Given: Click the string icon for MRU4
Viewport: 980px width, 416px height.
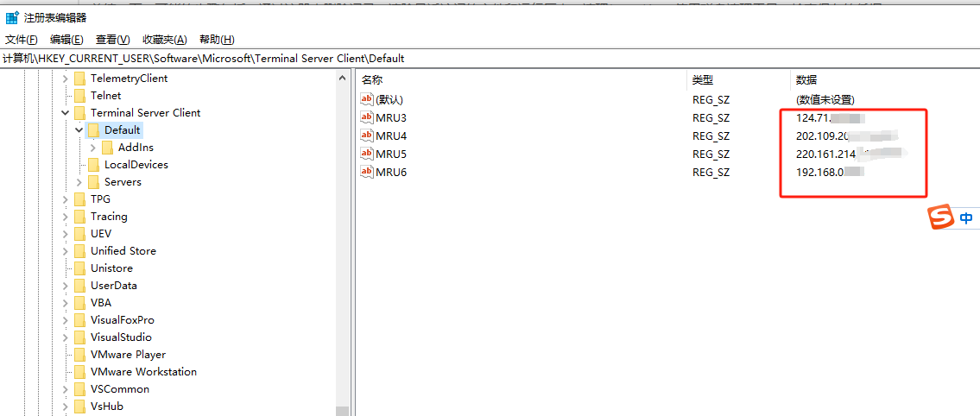Looking at the screenshot, I should [x=367, y=136].
